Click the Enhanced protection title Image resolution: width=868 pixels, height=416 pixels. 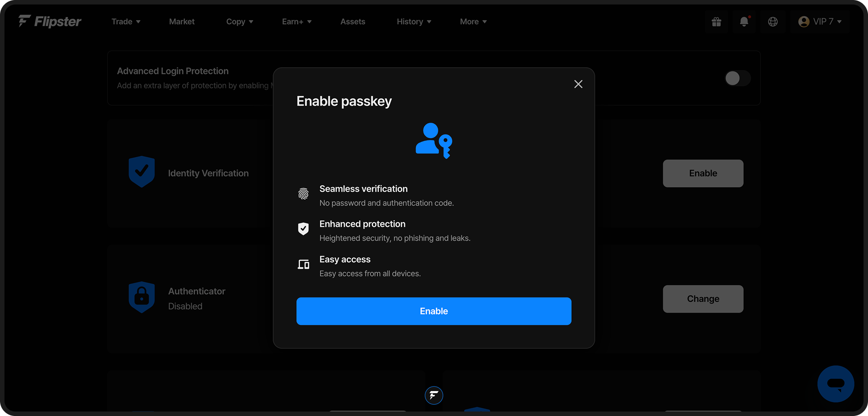(x=362, y=224)
